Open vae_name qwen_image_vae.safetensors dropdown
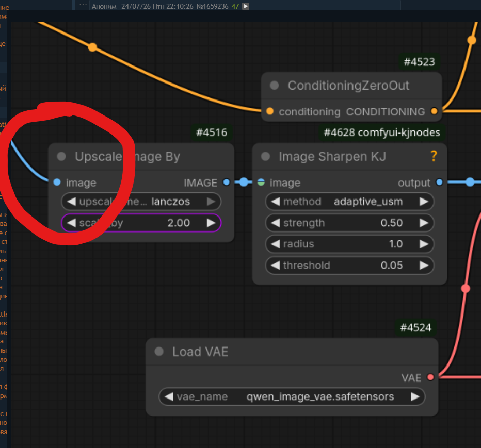This screenshot has height=448, width=481. [292, 396]
